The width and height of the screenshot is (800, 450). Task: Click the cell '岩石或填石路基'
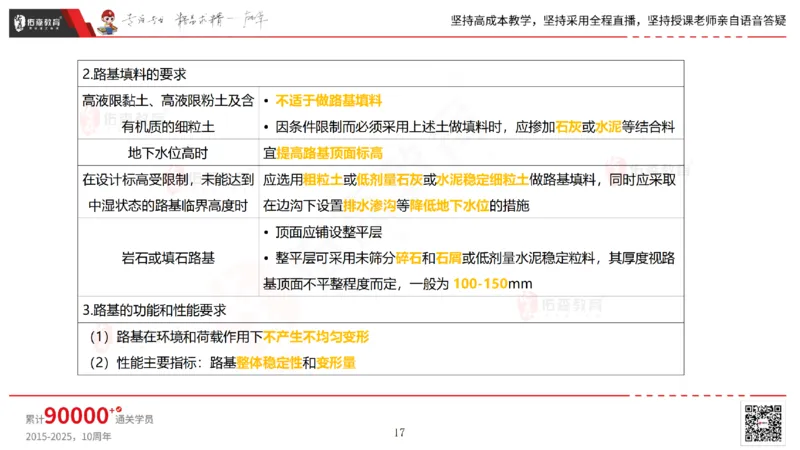168,258
